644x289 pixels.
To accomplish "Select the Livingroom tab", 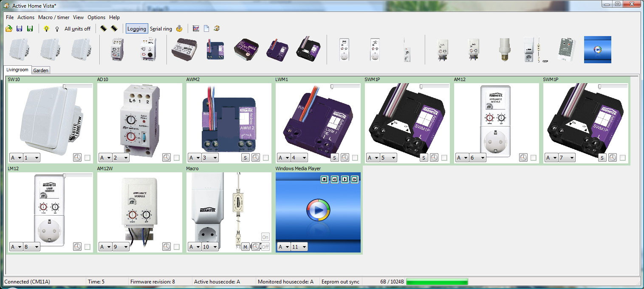I will (17, 70).
